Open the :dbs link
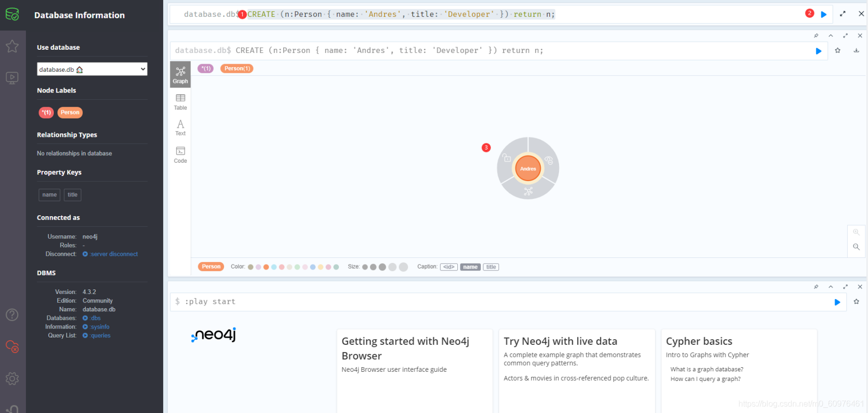This screenshot has height=413, width=868. tap(96, 318)
